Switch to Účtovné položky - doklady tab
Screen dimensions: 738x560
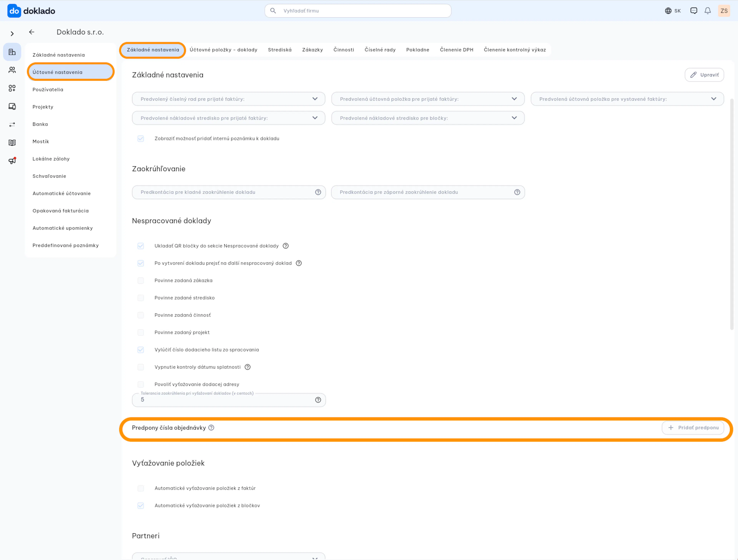(224, 50)
